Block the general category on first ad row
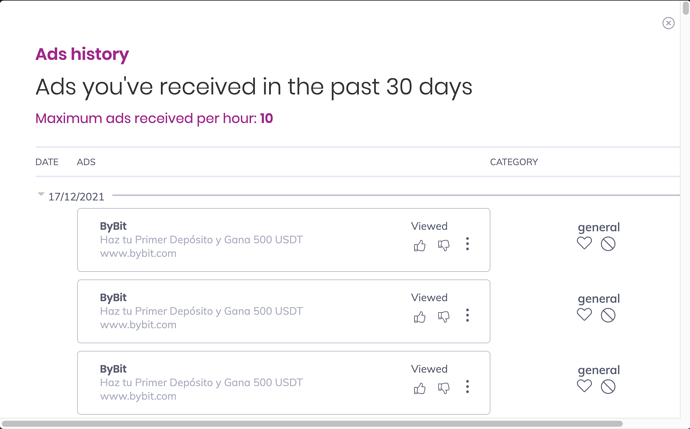The height and width of the screenshot is (429, 690). (608, 243)
